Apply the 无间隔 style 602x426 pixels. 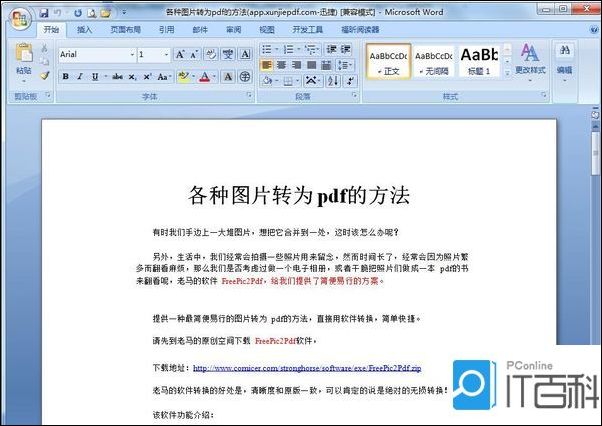coord(433,61)
